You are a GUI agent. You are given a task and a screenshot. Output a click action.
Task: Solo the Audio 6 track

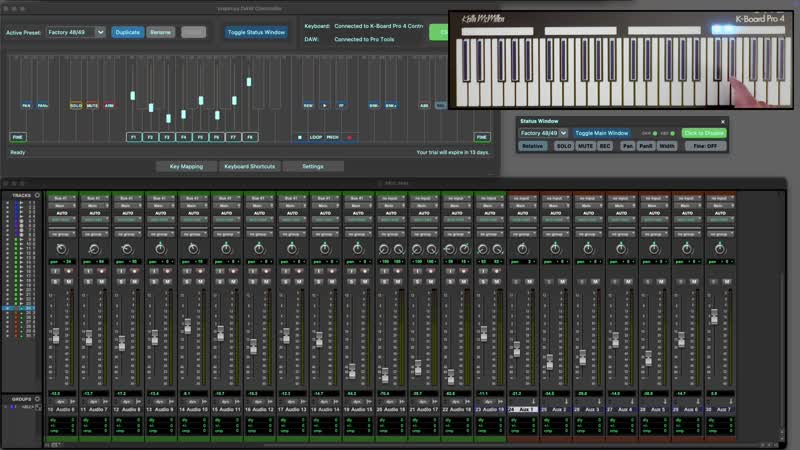[x=56, y=282]
